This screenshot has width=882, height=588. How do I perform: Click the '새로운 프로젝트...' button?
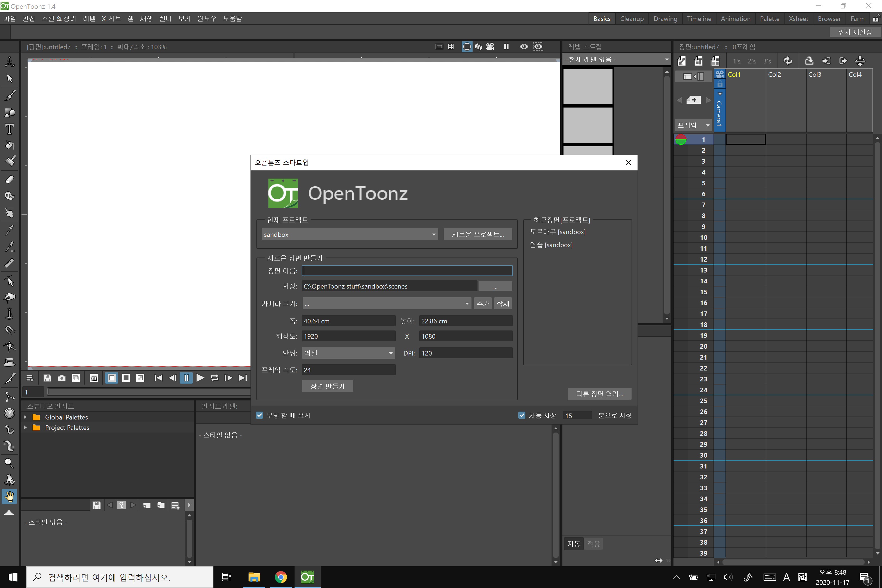[x=477, y=234]
